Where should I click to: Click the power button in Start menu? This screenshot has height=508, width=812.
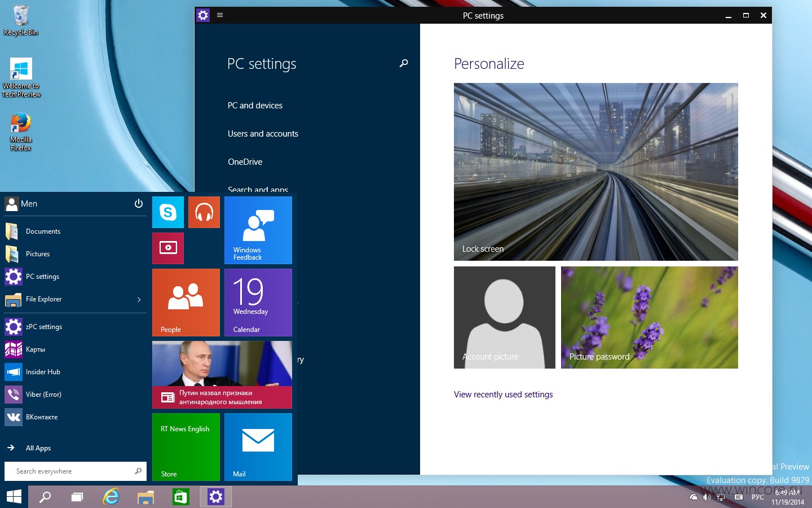pos(139,203)
